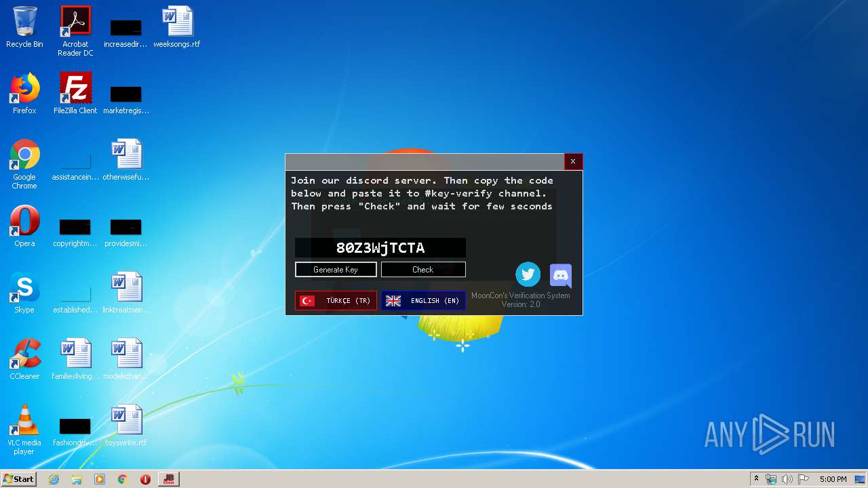868x488 pixels.
Task: Launch VLC media player shortcut
Action: click(x=24, y=430)
